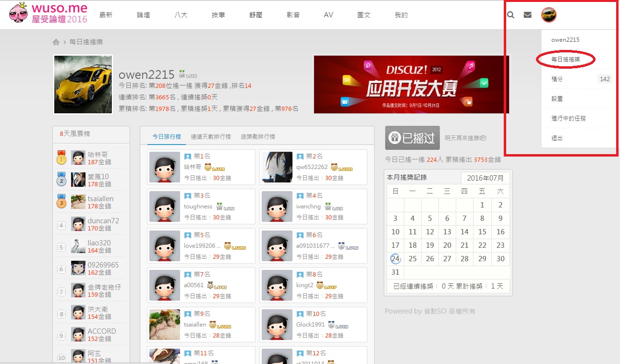Click the gold rank 1 medal icon
This screenshot has width=620, height=364.
(x=61, y=158)
